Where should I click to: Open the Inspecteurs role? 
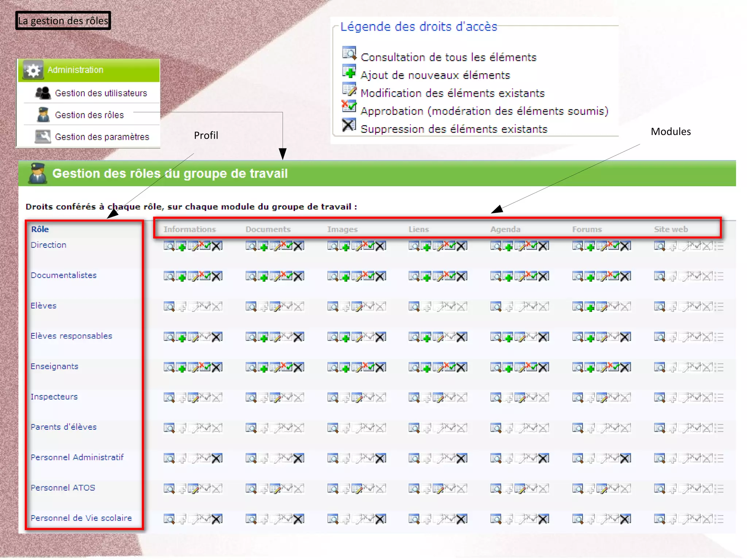point(54,397)
